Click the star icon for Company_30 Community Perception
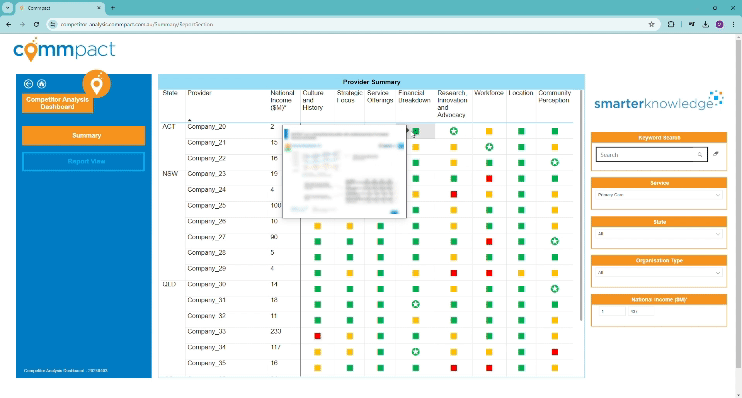Viewport: 742px width, 398px height. (x=555, y=289)
